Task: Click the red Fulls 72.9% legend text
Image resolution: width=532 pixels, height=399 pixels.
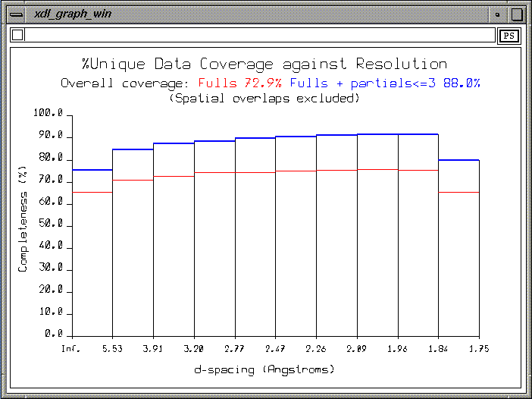Action: point(239,83)
